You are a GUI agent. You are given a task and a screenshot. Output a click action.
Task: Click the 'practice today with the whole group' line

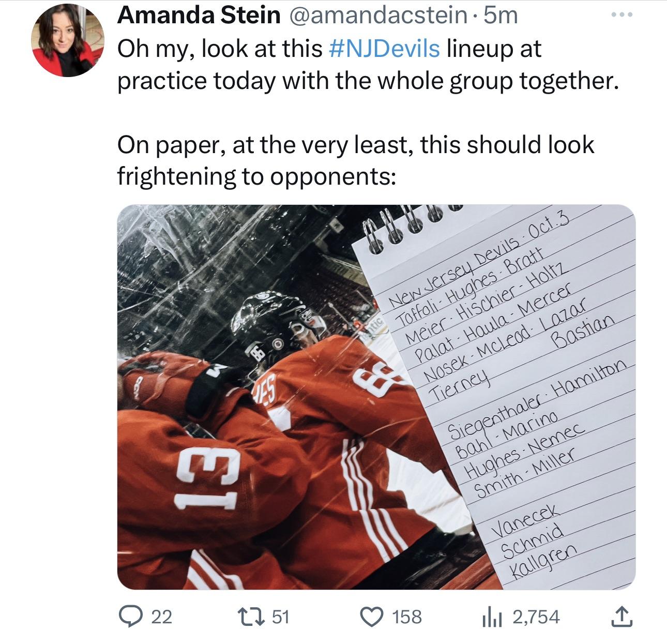[x=368, y=81]
